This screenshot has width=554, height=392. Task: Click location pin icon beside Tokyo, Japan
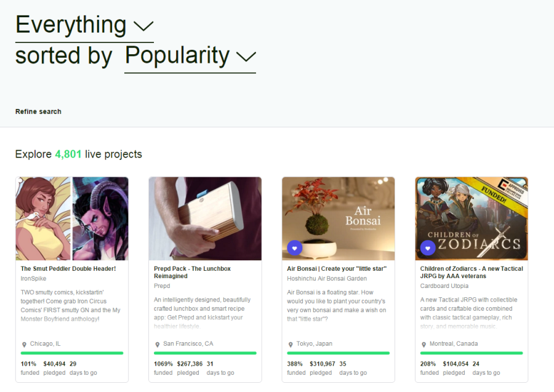[x=291, y=345]
